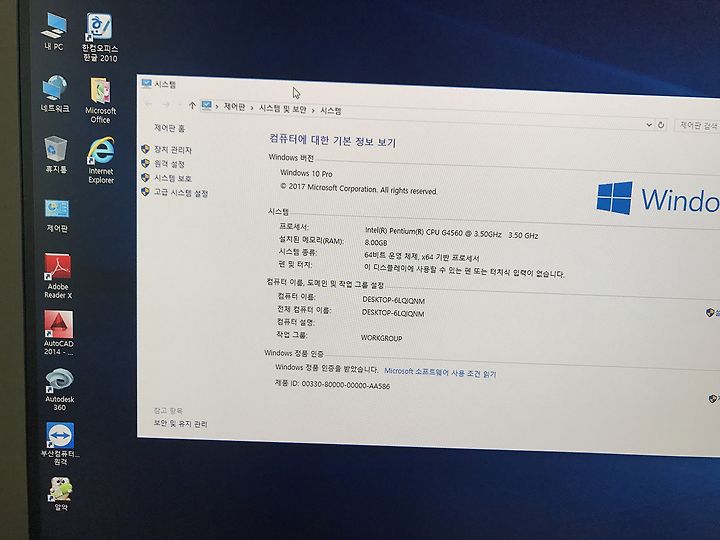Click the forward arrow in 시스템 window
The height and width of the screenshot is (540, 720).
click(166, 105)
